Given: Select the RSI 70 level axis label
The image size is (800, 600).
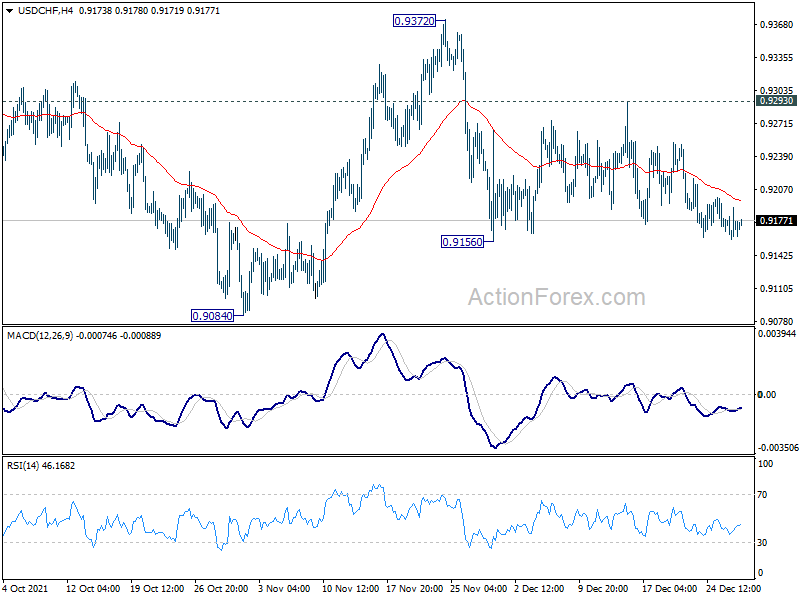Looking at the screenshot, I should coord(762,495).
